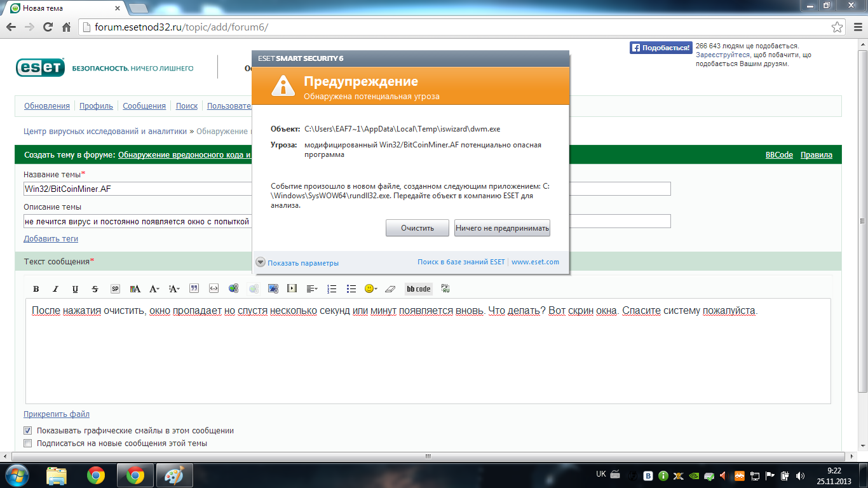This screenshot has height=488, width=868.
Task: Insert a bulleted list
Action: (x=351, y=288)
